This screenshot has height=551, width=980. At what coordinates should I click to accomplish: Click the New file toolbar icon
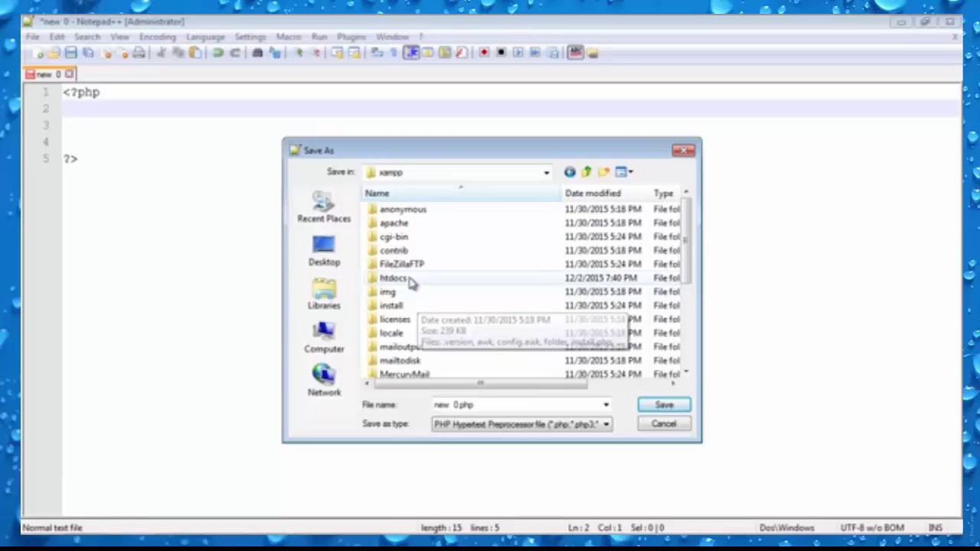(39, 53)
